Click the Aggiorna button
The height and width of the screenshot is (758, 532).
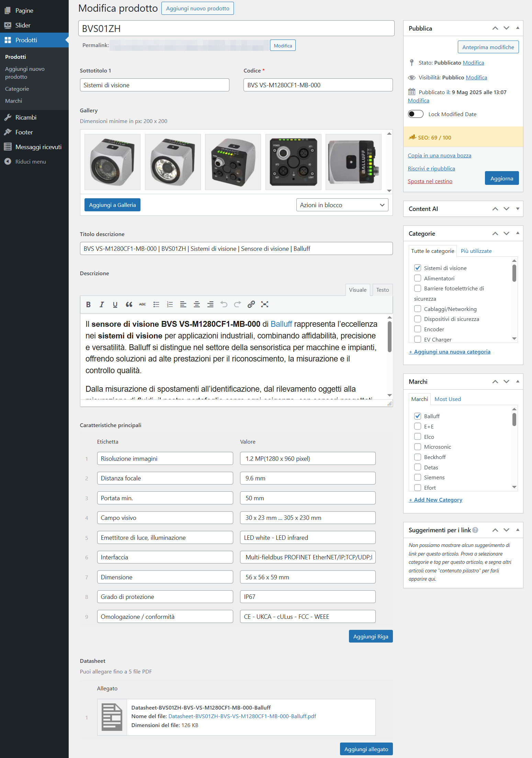[501, 178]
